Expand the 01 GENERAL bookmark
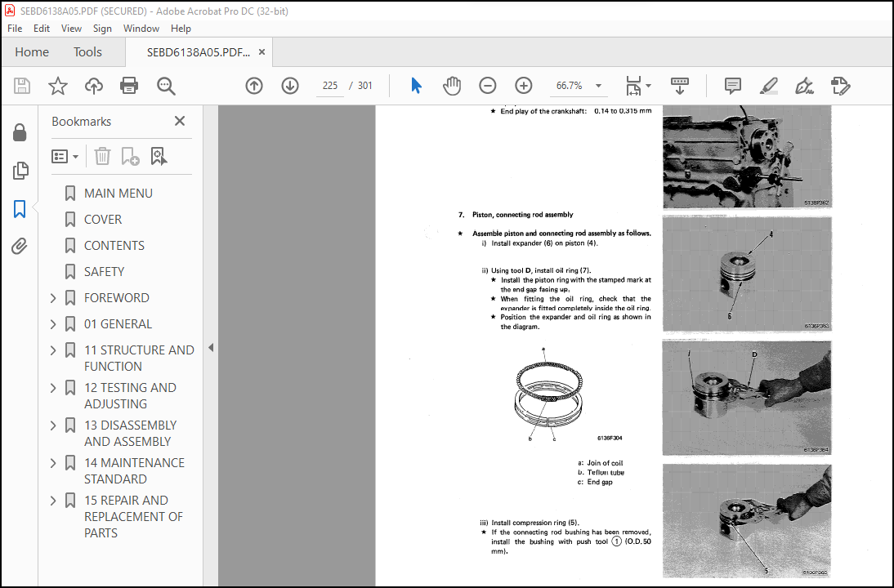Image resolution: width=894 pixels, height=588 pixels. 53,324
